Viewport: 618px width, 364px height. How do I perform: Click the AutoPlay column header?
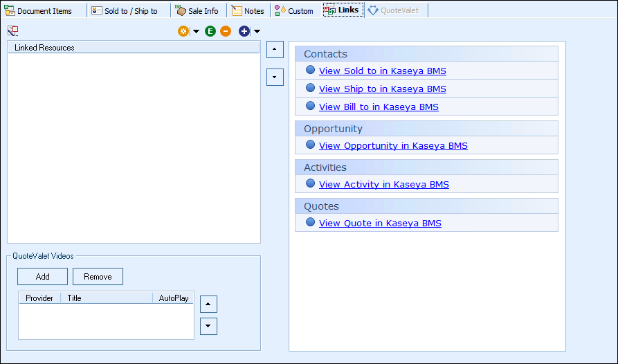174,298
